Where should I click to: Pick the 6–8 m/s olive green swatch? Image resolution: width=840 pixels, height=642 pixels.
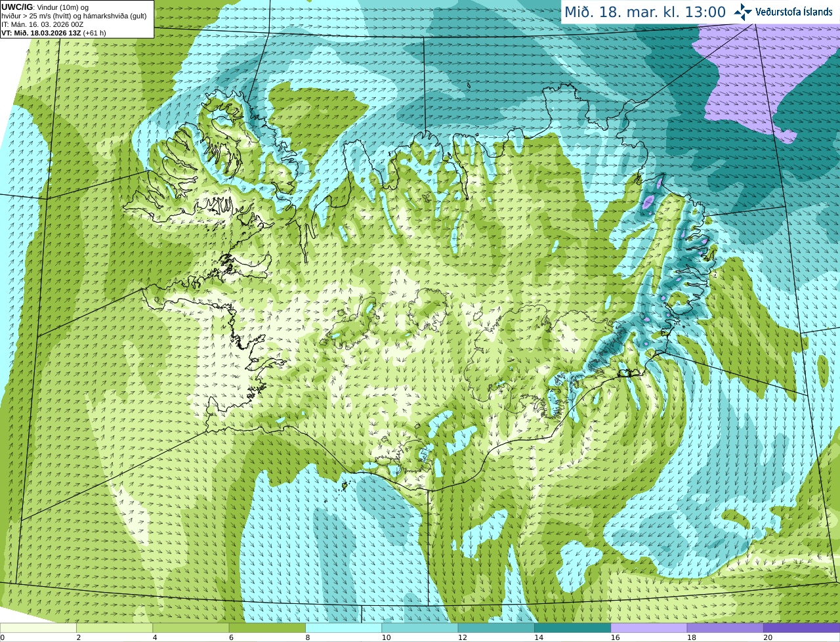click(267, 628)
